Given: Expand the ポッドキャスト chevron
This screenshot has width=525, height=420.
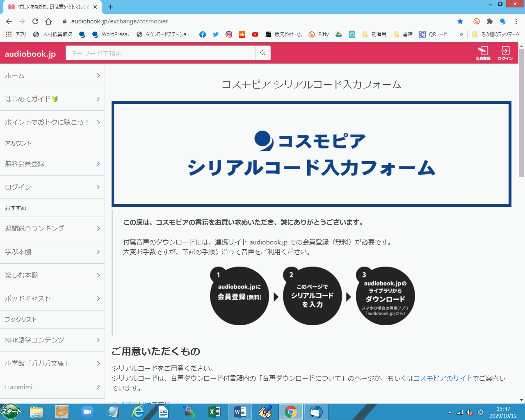Looking at the screenshot, I should pyautogui.click(x=98, y=299).
